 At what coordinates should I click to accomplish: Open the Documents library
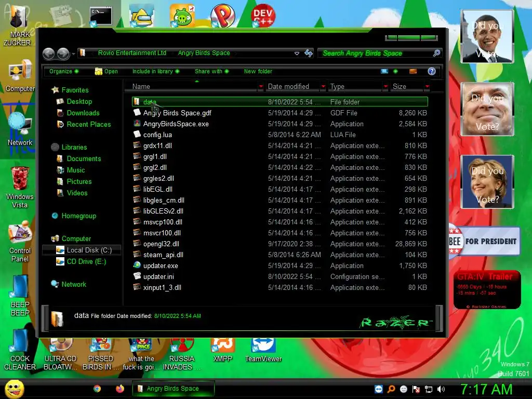[x=84, y=159]
